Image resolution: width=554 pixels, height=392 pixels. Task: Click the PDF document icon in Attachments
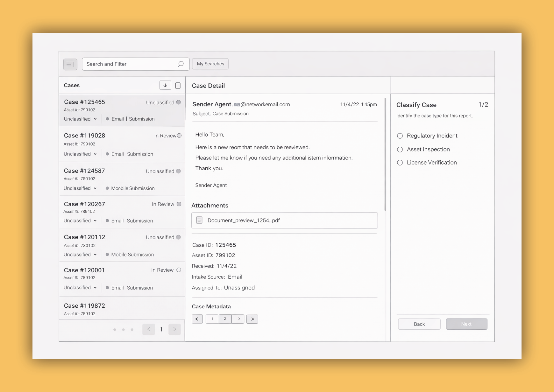click(x=199, y=220)
